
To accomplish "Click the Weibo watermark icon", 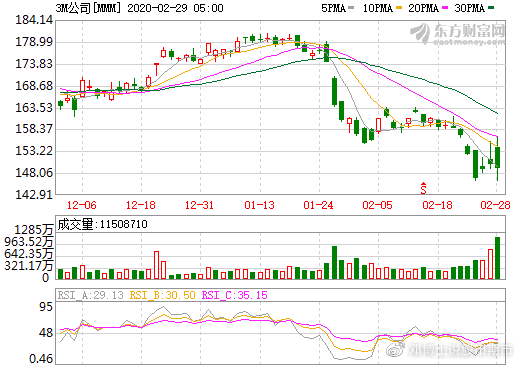I will (x=395, y=350).
